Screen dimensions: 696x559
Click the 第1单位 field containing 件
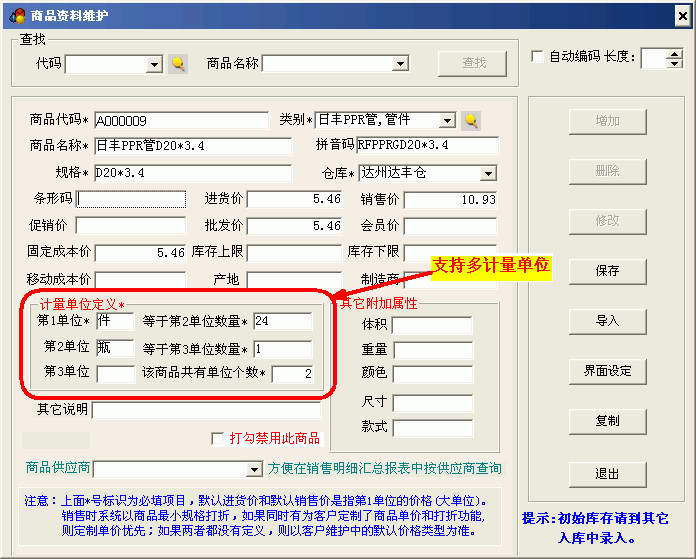pyautogui.click(x=115, y=321)
